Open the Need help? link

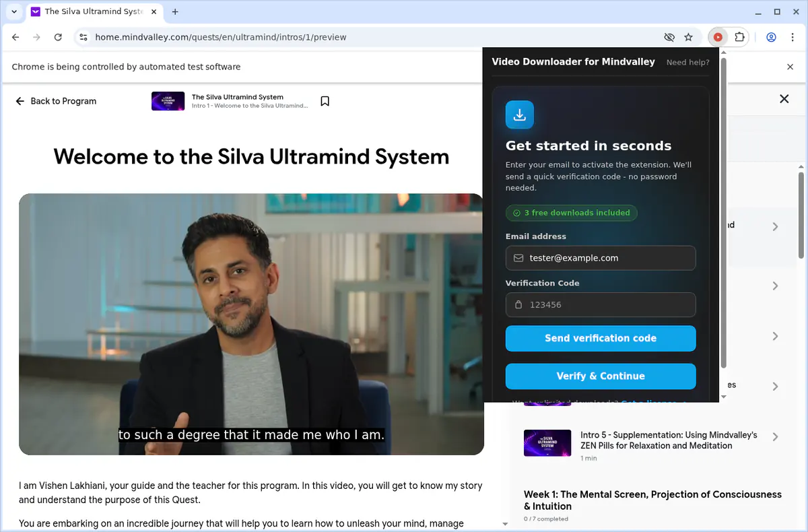click(x=687, y=62)
